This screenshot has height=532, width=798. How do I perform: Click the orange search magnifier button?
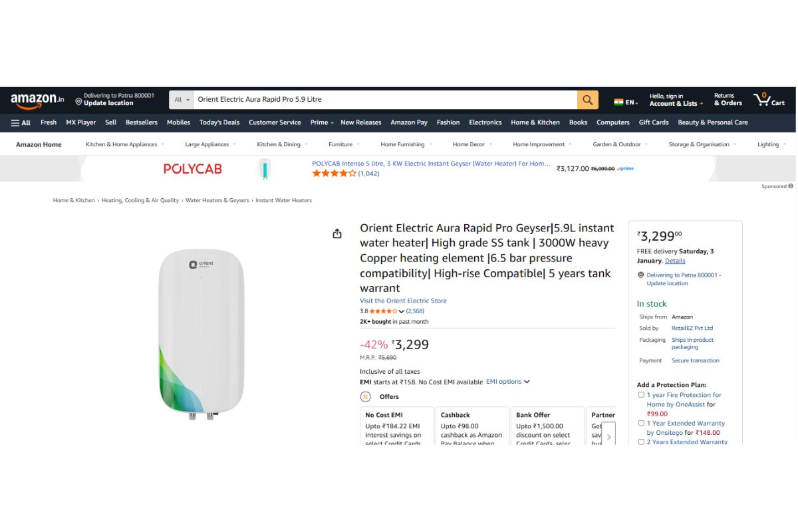[587, 100]
